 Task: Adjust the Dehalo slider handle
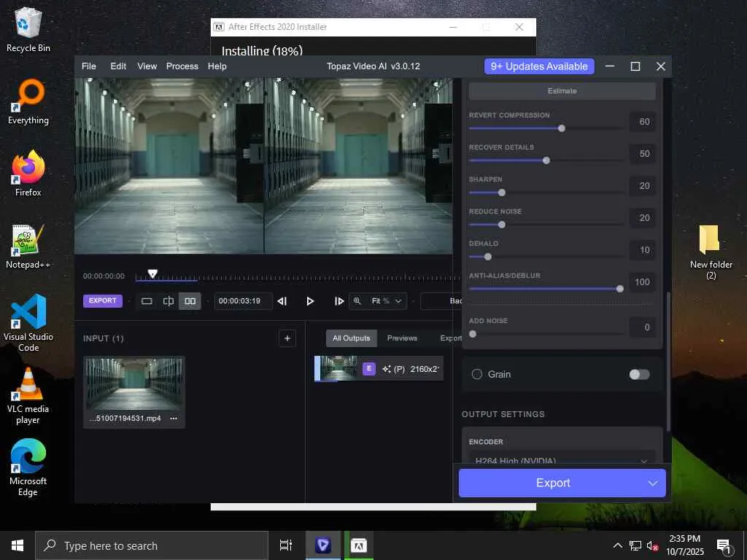(488, 257)
